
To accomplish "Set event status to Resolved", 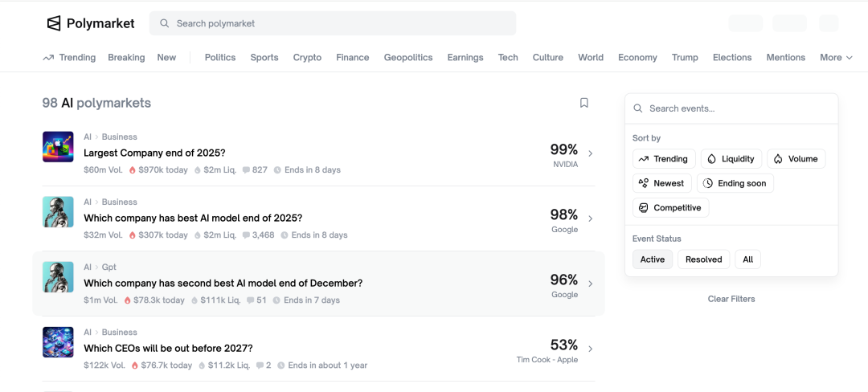I will tap(703, 259).
